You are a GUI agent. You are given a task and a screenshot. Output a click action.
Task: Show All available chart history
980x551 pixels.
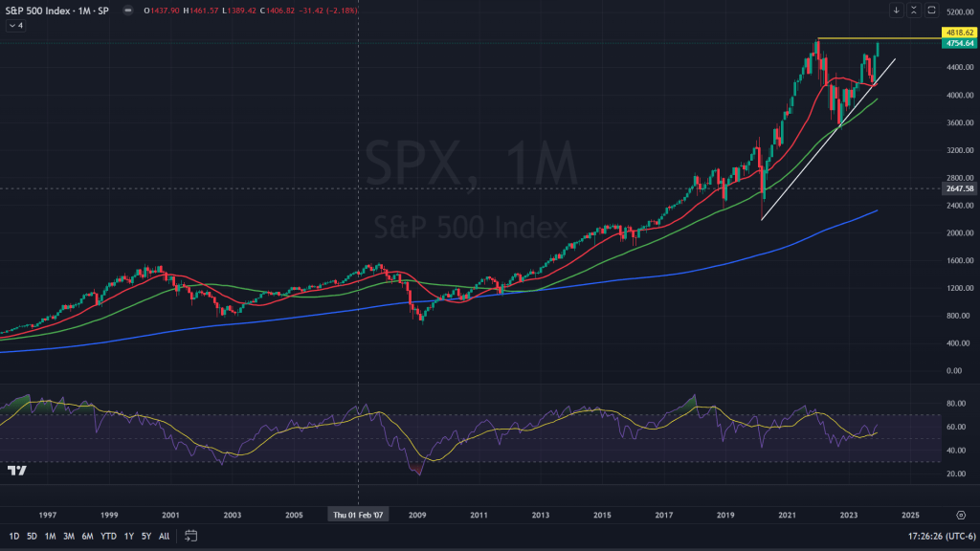coord(164,536)
